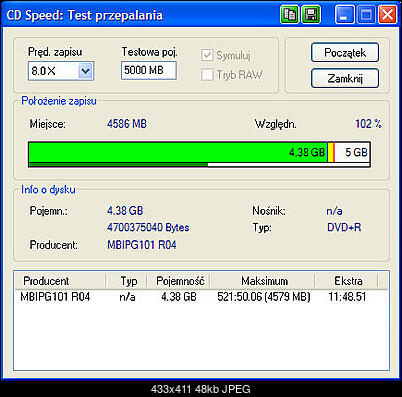This screenshot has width=402, height=397.
Task: Minimize the CD Speed window
Action: pyautogui.click(x=345, y=15)
